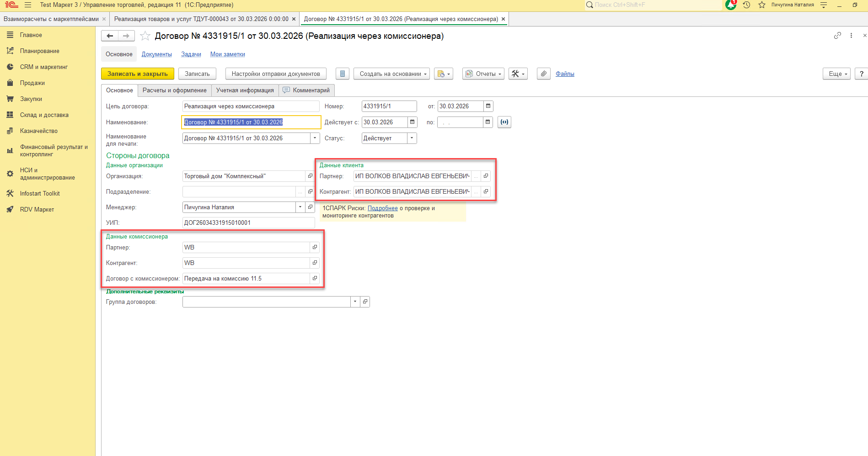Open the Менеджер record via its open icon
This screenshot has width=868, height=456.
click(x=310, y=207)
